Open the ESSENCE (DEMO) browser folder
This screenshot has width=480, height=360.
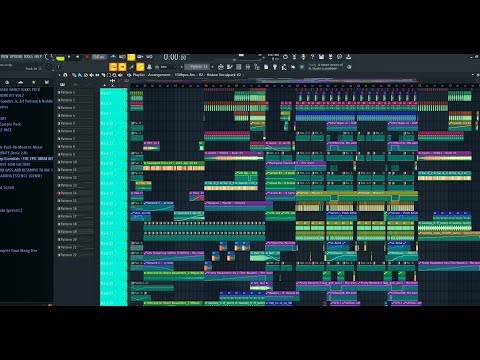tap(21, 176)
